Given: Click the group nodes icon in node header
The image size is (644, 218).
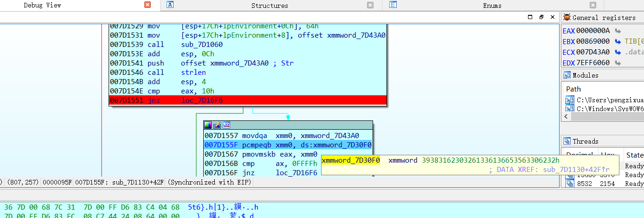Looking at the screenshot, I should click(x=226, y=125).
